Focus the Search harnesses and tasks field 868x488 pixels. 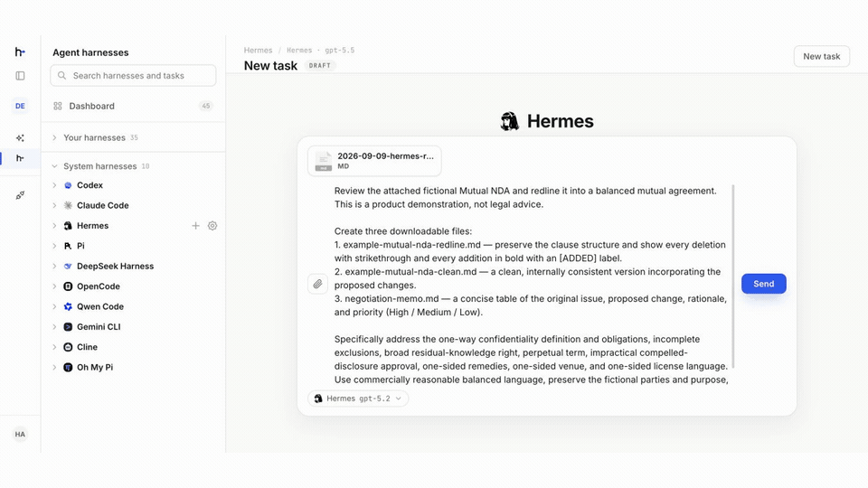pos(133,75)
